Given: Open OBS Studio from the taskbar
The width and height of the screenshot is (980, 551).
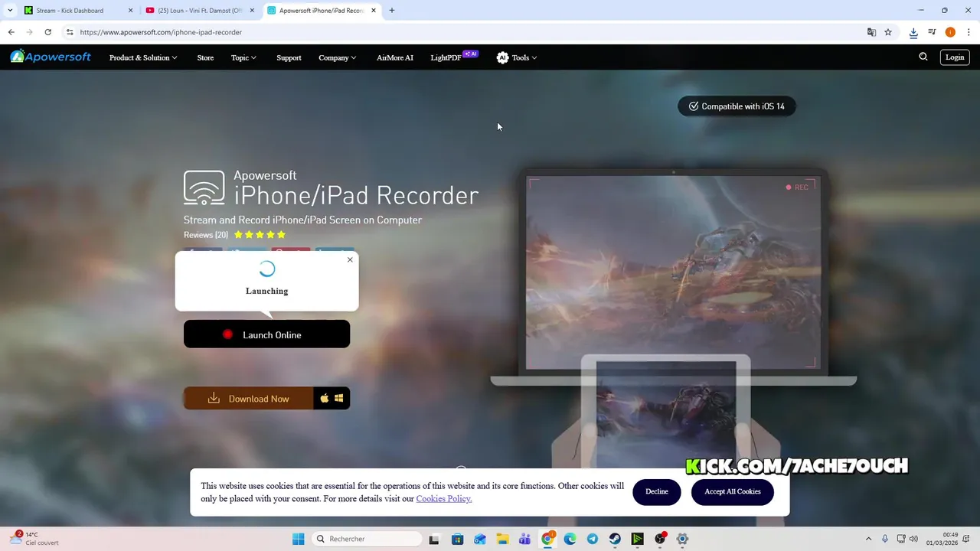Looking at the screenshot, I should tap(660, 539).
